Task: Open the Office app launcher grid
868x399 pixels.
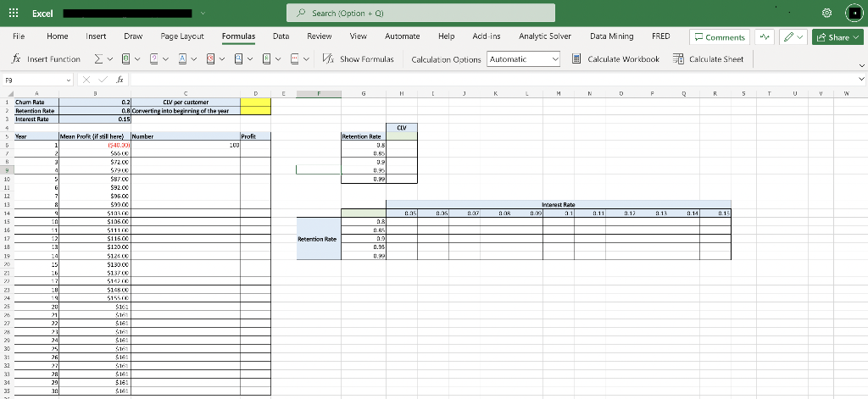Action: 14,14
